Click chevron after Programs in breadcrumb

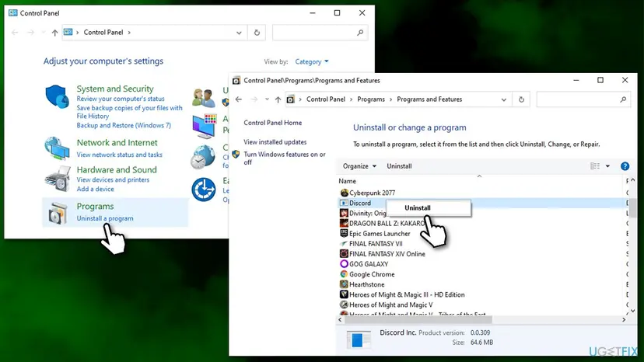390,99
